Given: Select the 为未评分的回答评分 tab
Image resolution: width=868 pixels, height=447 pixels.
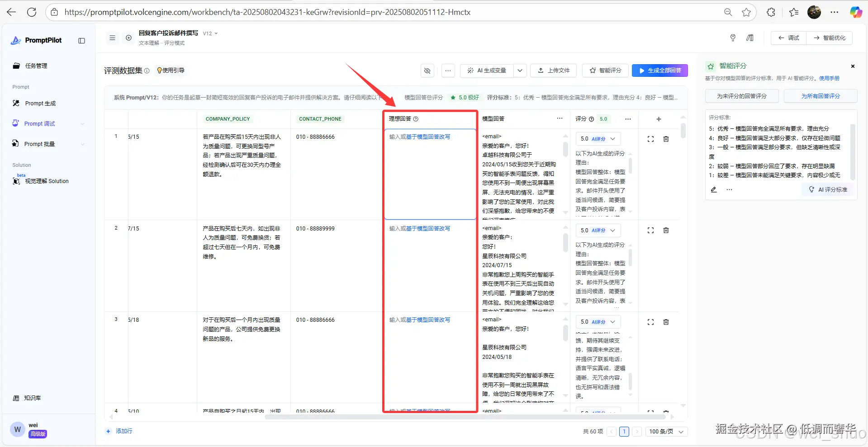Looking at the screenshot, I should [742, 96].
